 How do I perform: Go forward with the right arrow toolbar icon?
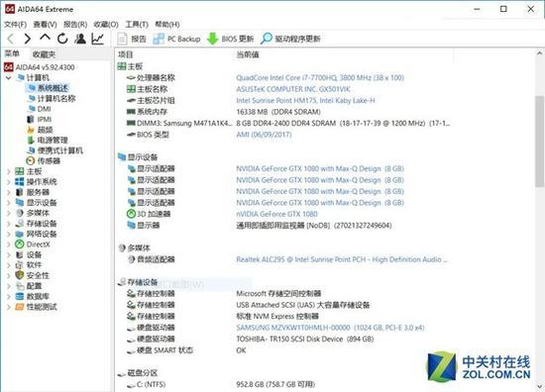click(28, 39)
